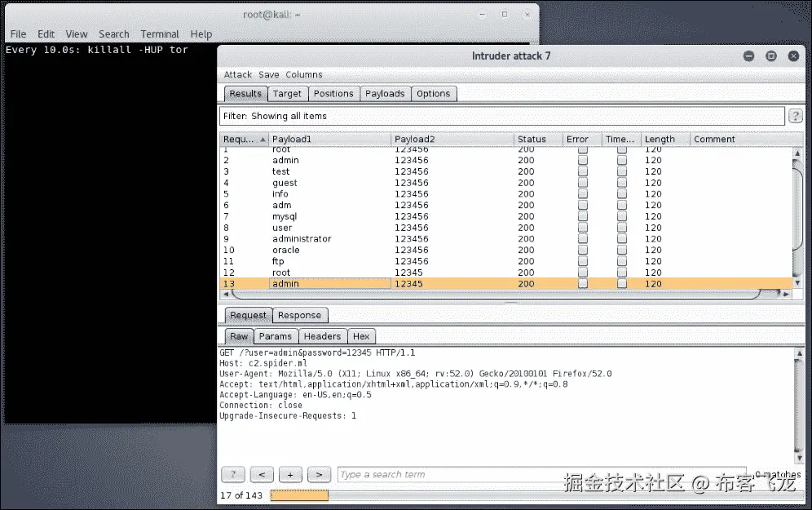
Task: Sort by Payload1 column header
Action: (x=329, y=140)
